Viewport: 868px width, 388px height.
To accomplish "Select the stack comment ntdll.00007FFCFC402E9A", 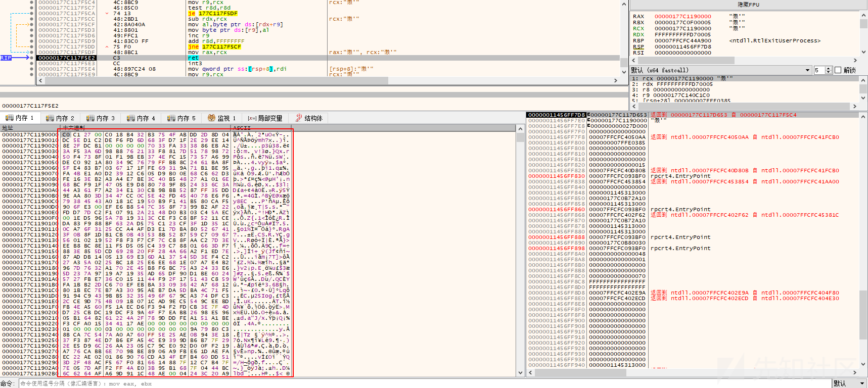I will pos(709,293).
